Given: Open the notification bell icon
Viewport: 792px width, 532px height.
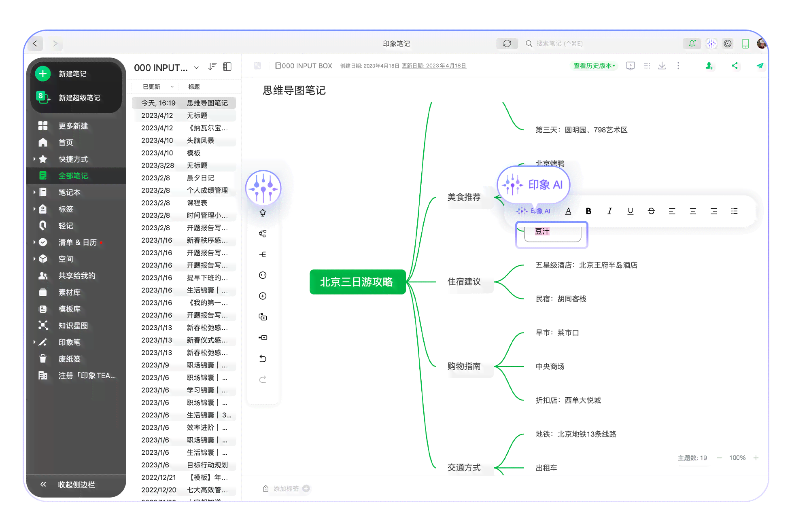Looking at the screenshot, I should (692, 43).
